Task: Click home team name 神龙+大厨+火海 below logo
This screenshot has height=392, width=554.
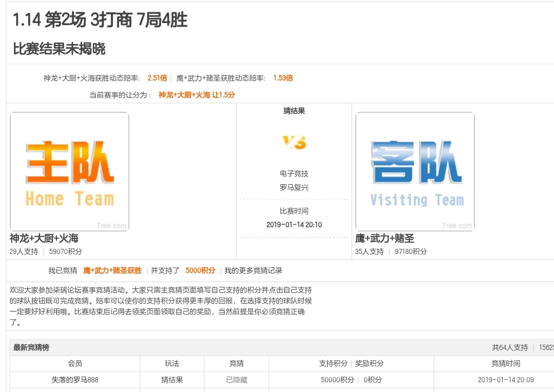Action: 44,239
